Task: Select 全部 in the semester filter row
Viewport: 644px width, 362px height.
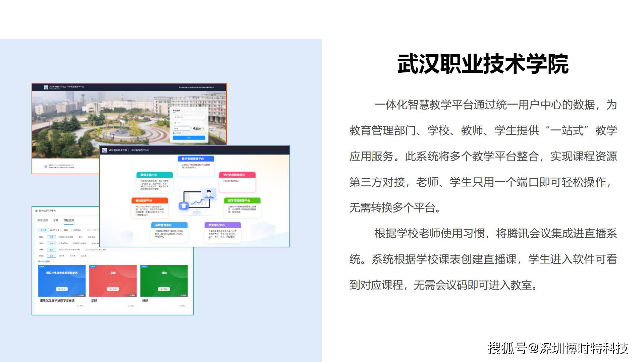Action: pyautogui.click(x=51, y=250)
